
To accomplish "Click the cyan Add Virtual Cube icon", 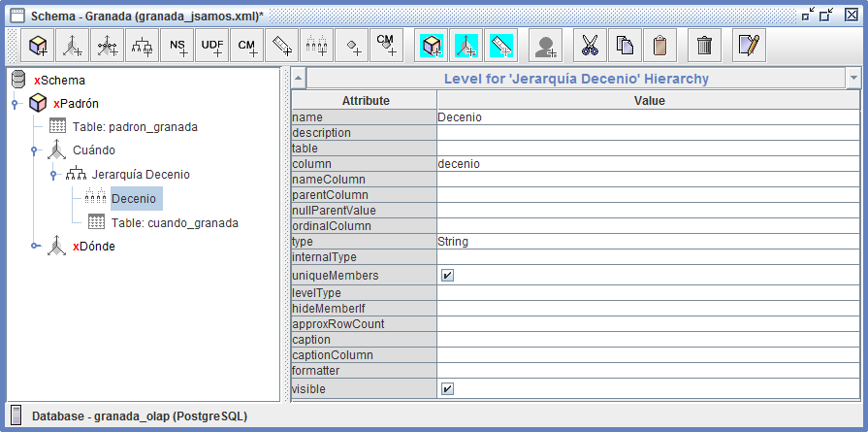I will pyautogui.click(x=432, y=46).
